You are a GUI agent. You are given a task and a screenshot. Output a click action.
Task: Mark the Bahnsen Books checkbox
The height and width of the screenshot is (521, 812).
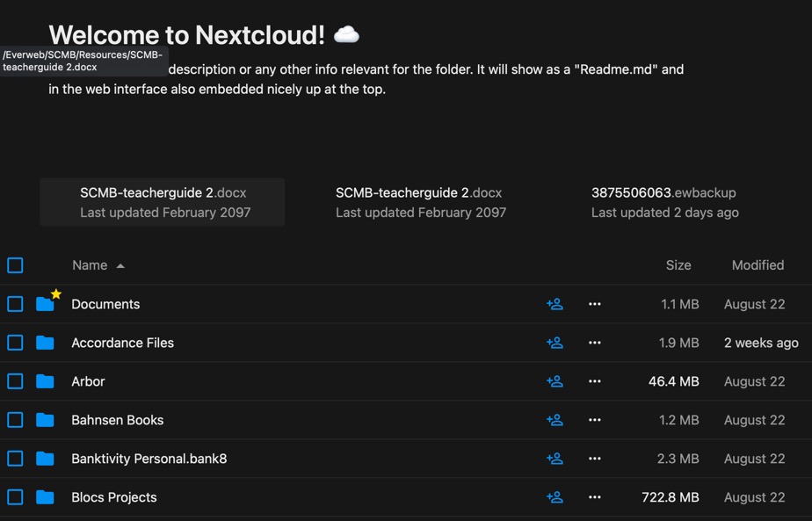tap(15, 420)
